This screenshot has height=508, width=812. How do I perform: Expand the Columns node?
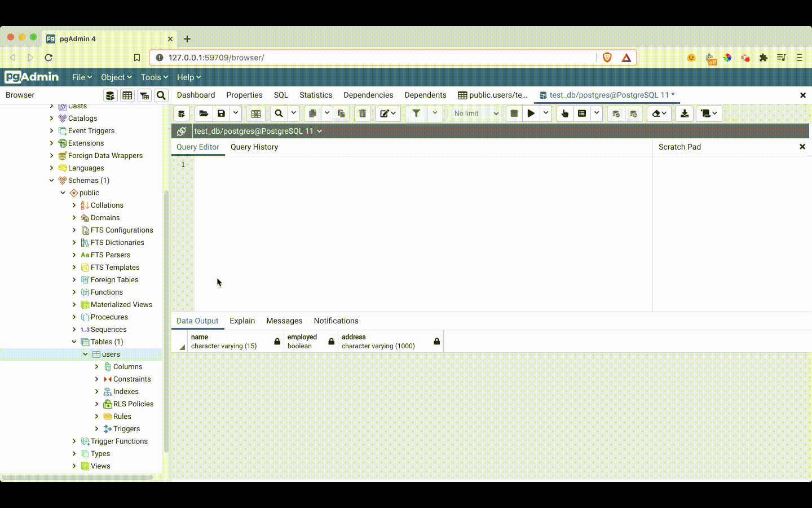click(97, 367)
